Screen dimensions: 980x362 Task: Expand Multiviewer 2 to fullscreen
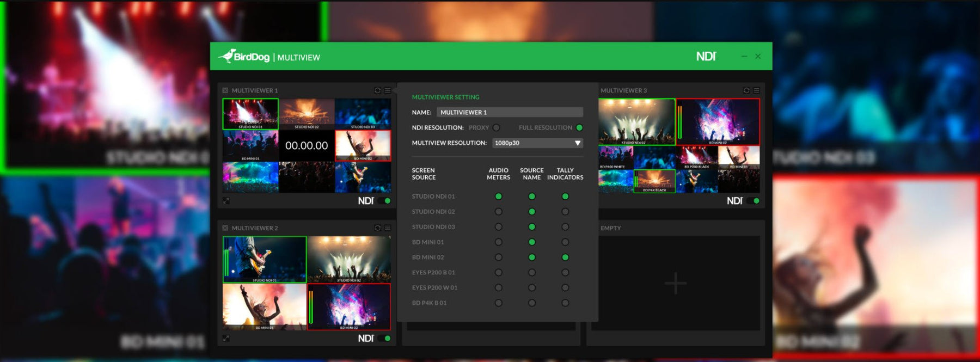(226, 339)
